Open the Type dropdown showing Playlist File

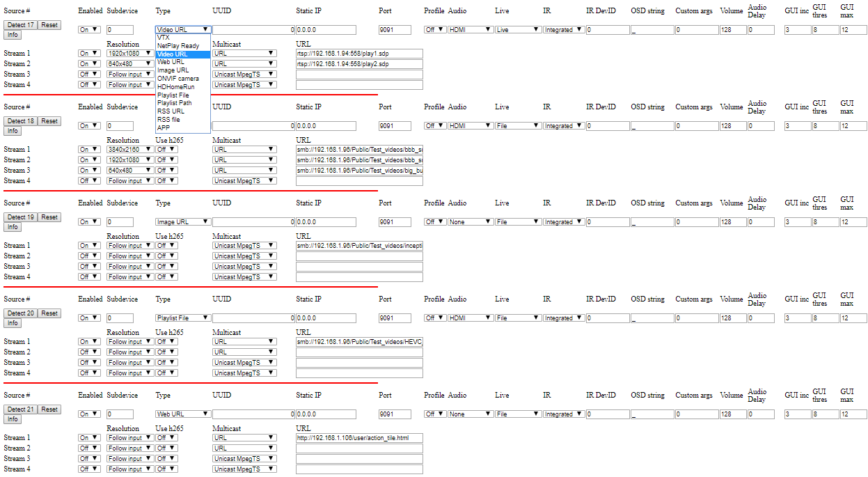point(182,318)
